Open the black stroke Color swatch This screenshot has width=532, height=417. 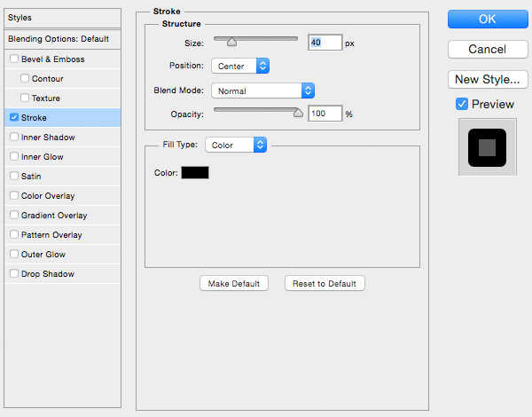point(195,172)
